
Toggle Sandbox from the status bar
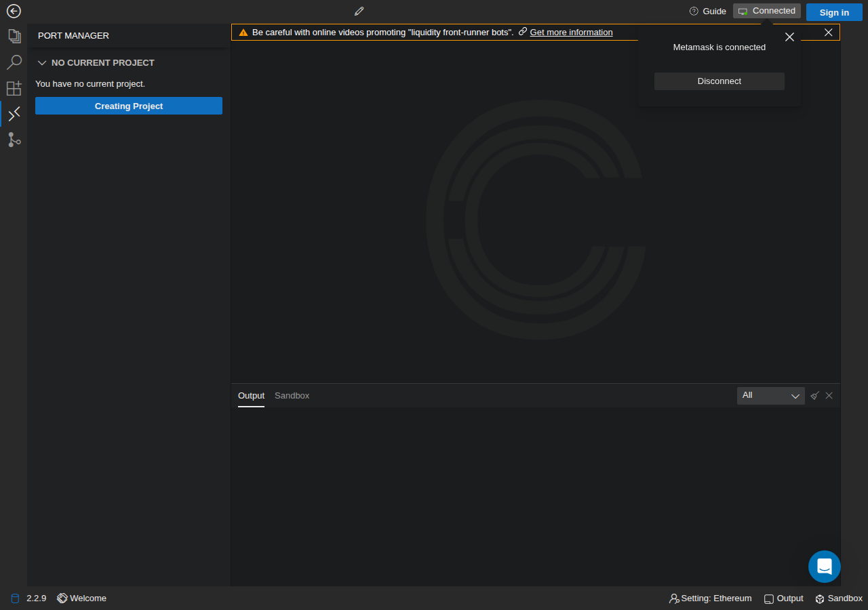coord(839,598)
